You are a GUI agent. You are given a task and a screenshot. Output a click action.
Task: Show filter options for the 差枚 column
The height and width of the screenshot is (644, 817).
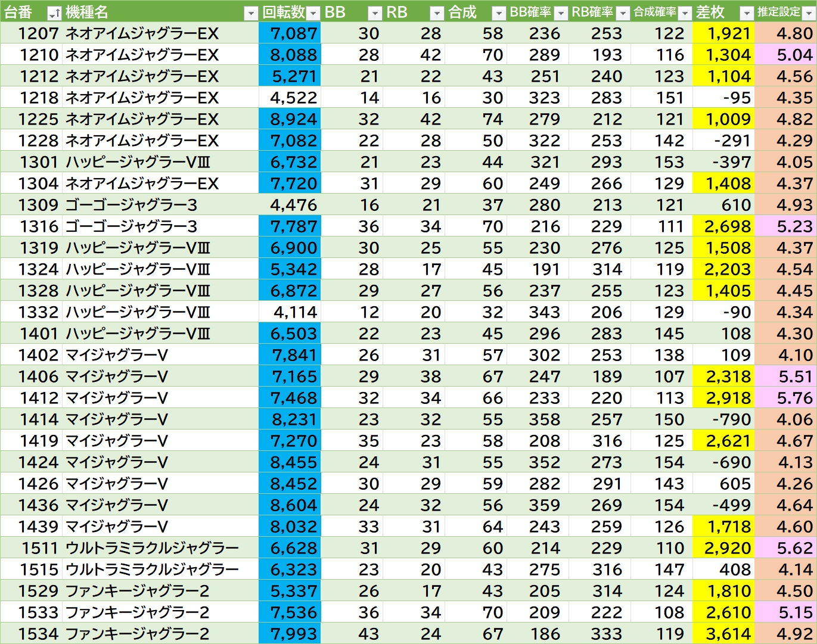coord(747,13)
